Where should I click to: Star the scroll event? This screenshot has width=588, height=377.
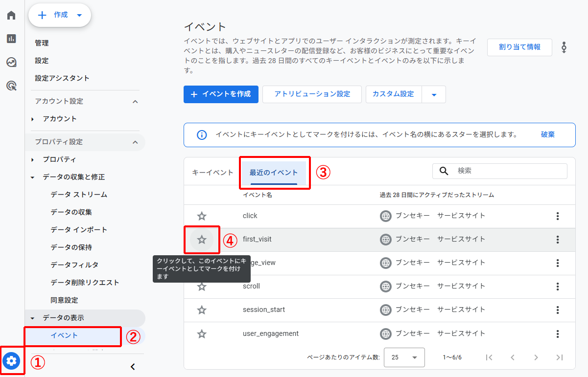(x=202, y=287)
